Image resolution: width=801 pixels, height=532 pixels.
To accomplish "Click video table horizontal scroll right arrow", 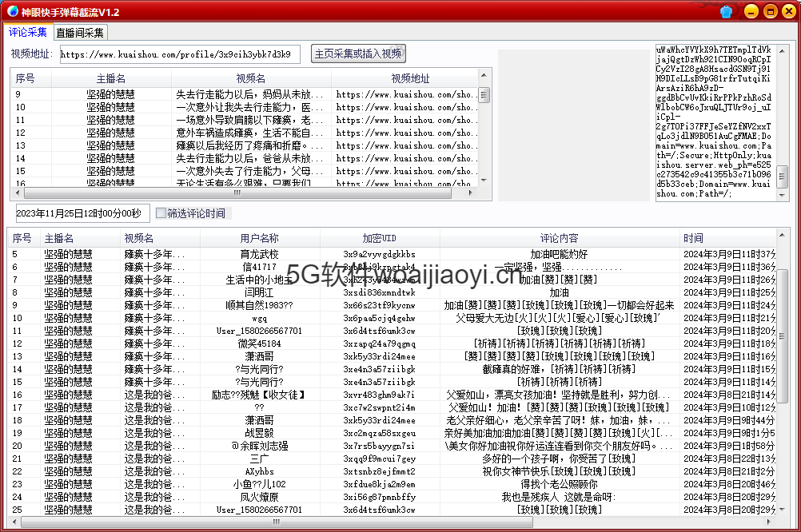I will [471, 193].
